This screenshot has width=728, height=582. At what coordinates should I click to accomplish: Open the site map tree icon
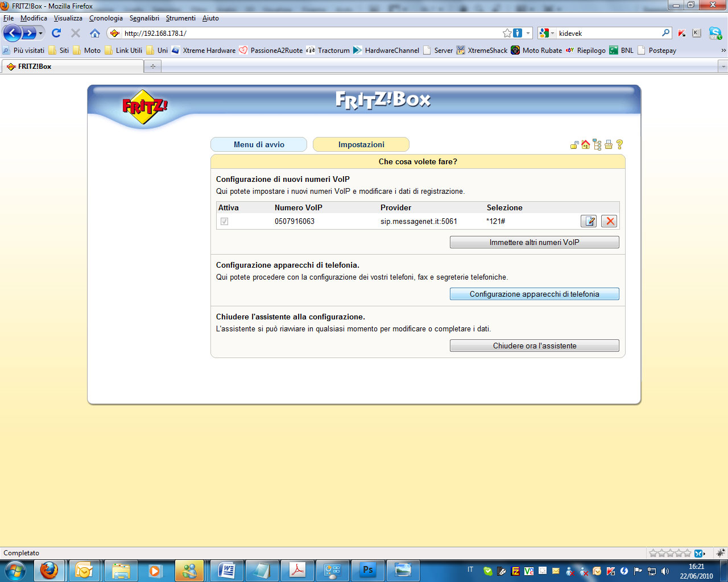coord(597,144)
